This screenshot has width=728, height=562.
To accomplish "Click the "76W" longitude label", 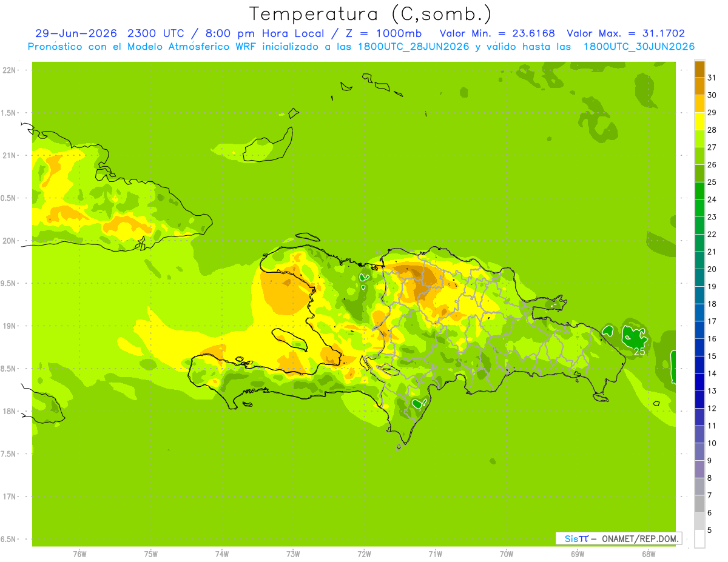I will click(x=79, y=554).
